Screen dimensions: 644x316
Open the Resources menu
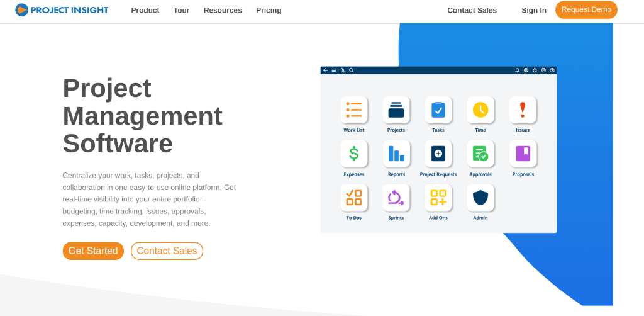(x=223, y=10)
